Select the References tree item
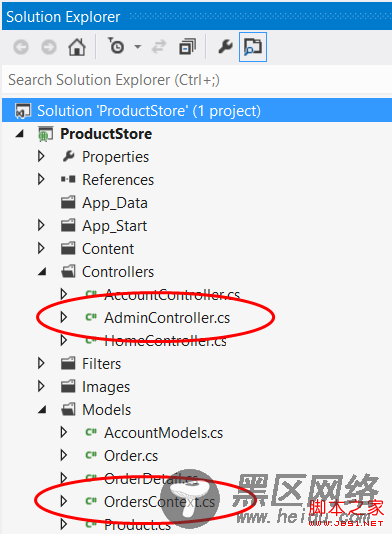The image size is (392, 534). [x=118, y=180]
